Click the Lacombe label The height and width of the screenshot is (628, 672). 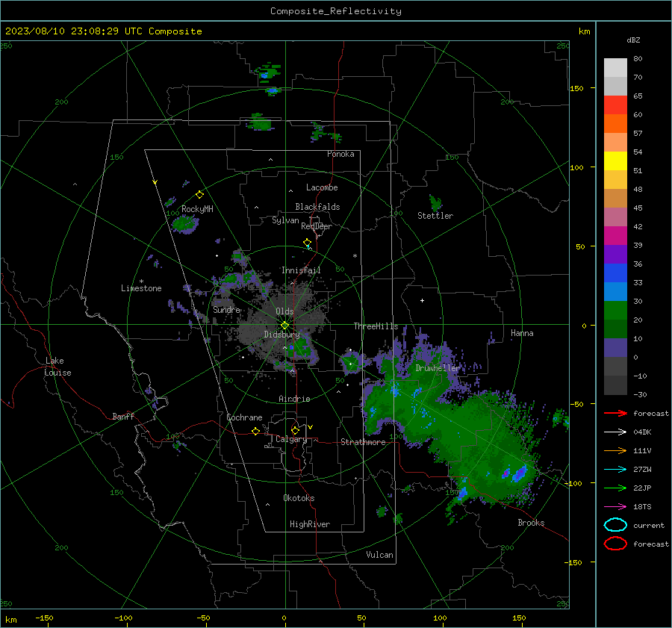pos(322,187)
